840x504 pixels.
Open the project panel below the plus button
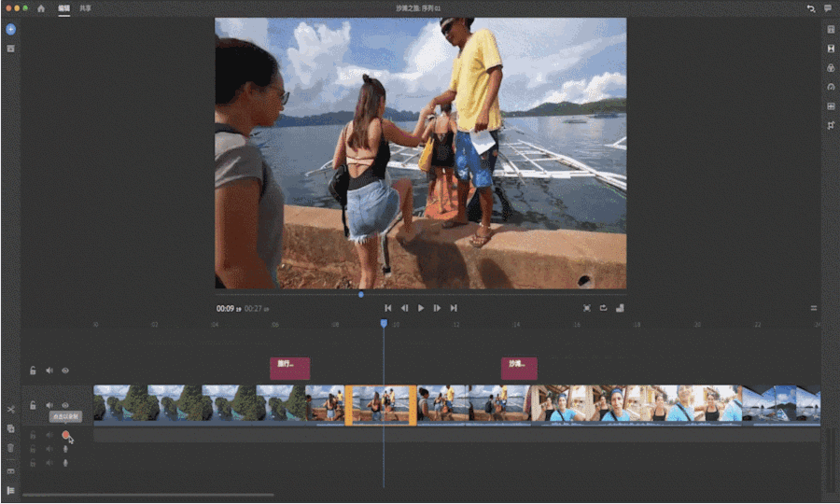[x=10, y=48]
